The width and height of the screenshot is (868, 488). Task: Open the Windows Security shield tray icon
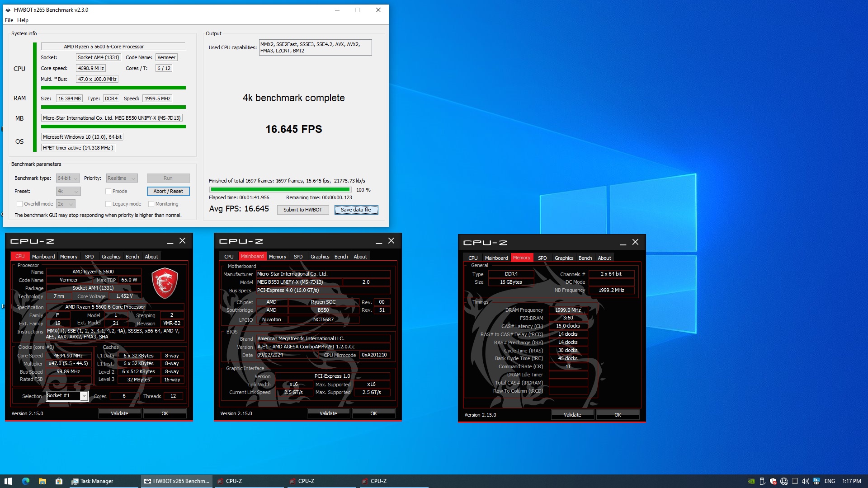click(773, 481)
